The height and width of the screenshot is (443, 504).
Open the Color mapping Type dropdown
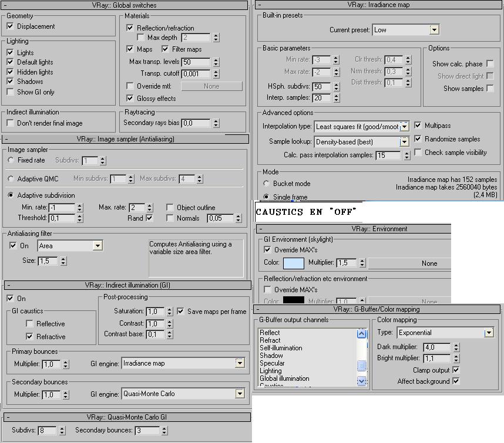(x=489, y=333)
